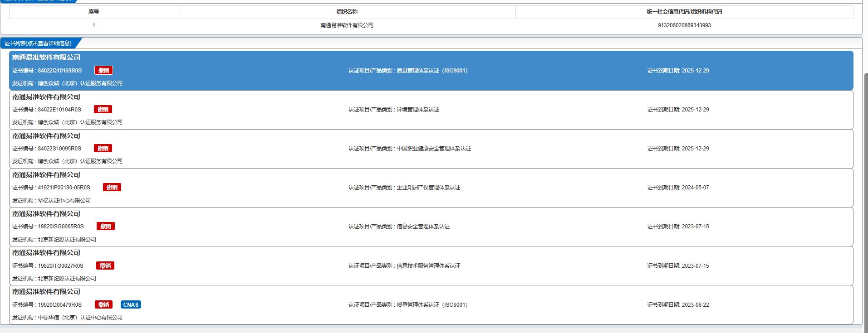Image resolution: width=868 pixels, height=333 pixels.
Task: Click the issuing body under certificate 19820ISG0065R0S
Action: tap(67, 240)
